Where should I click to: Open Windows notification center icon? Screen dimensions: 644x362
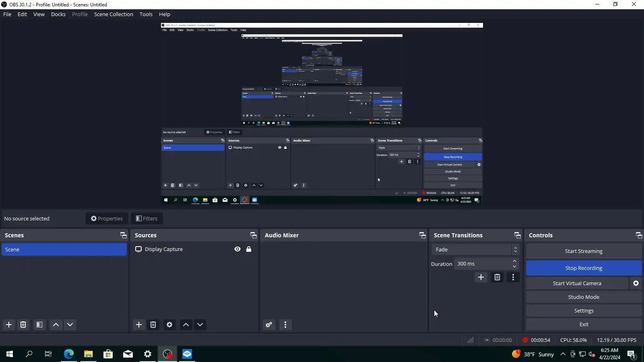[631, 354]
